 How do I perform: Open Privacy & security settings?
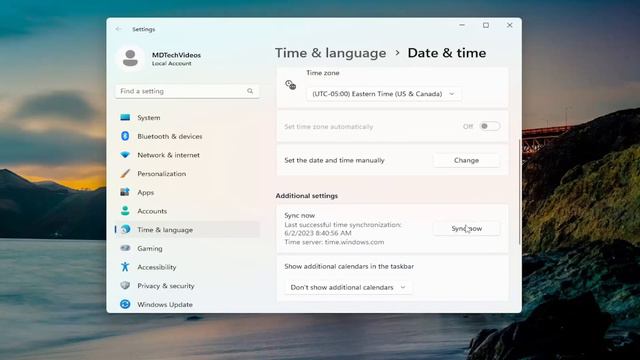[187, 286]
